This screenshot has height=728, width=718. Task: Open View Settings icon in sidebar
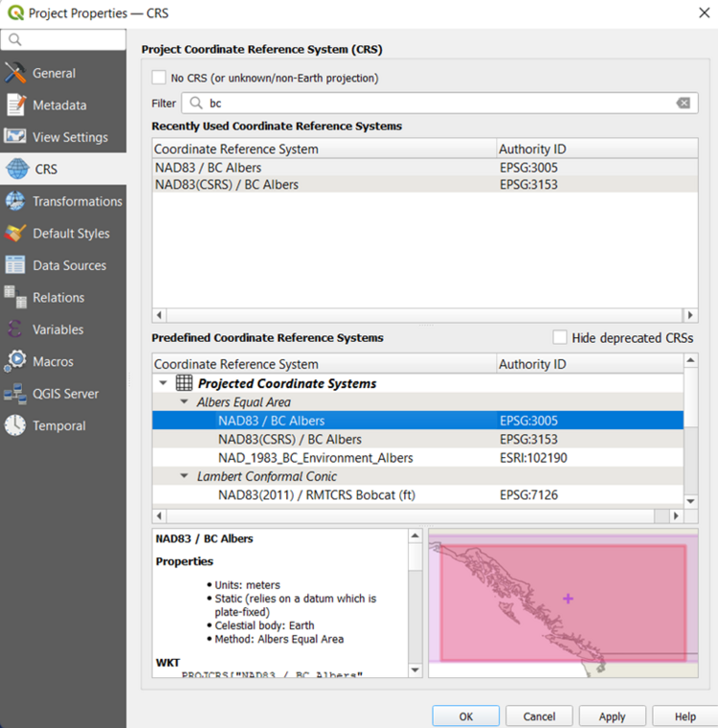tap(15, 137)
